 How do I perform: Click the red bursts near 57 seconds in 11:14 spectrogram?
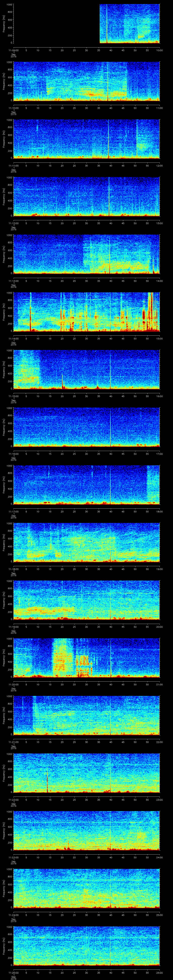pyautogui.click(x=151, y=312)
